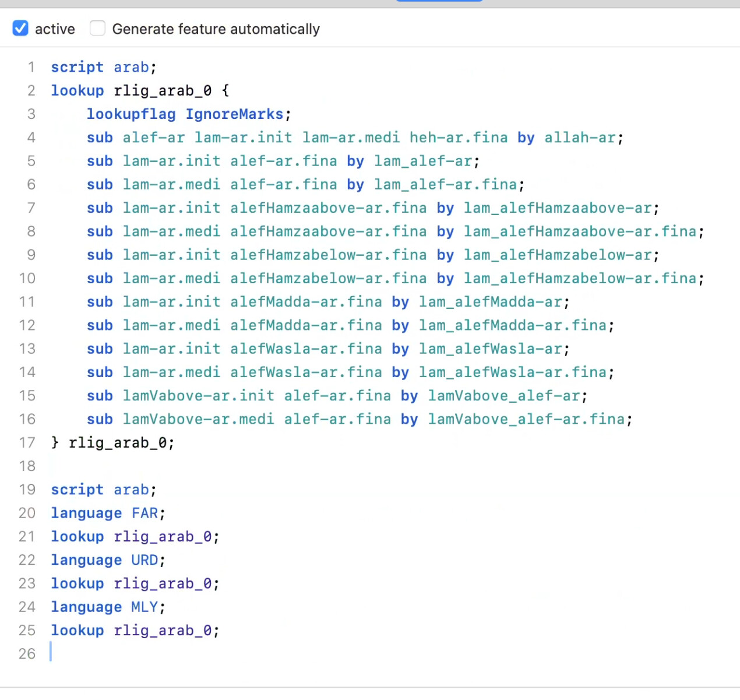This screenshot has height=700, width=740.
Task: Click lam_alefHamzabelow-ar.fina on line 10
Action: 580,279
